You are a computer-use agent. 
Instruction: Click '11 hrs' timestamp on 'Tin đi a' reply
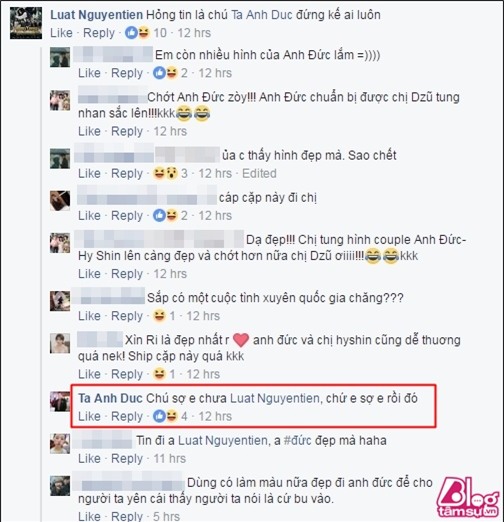pyautogui.click(x=170, y=458)
